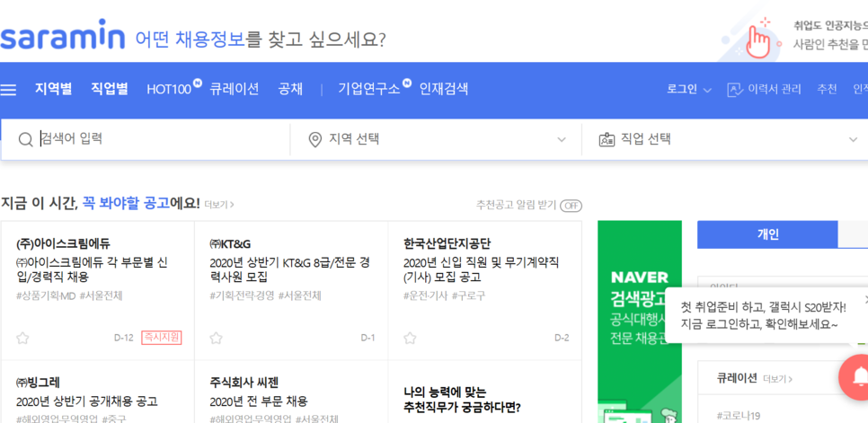Click the 추천 link in header
This screenshot has height=423, width=868.
827,90
